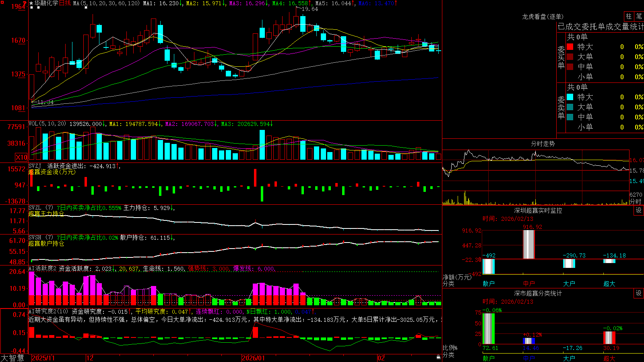The image size is (644, 362).
Task: Click the 1964 price axis label
Action: click(19, 6)
